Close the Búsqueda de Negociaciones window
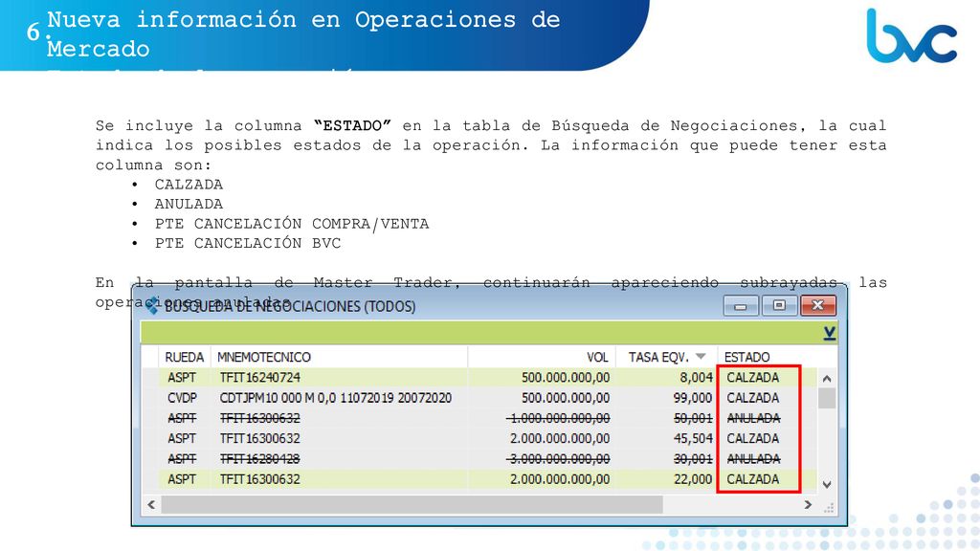Viewport: 980px width, 551px height. coord(818,305)
